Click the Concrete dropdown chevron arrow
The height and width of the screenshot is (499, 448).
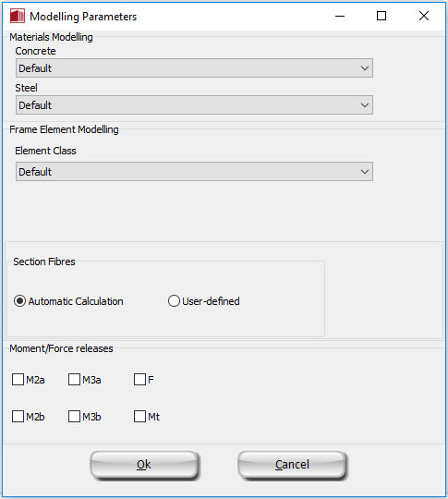coord(365,68)
